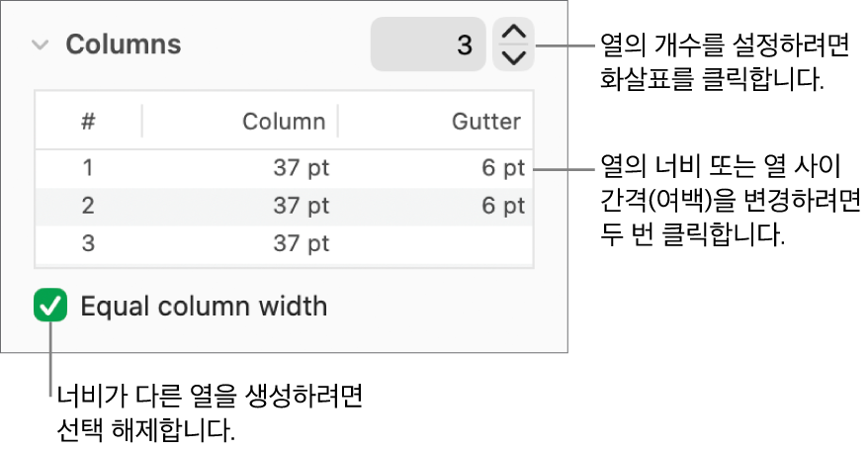Increase column count with up arrow

[x=513, y=33]
